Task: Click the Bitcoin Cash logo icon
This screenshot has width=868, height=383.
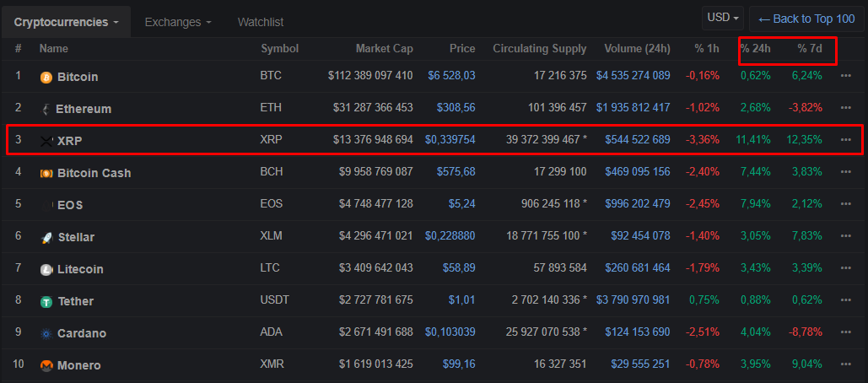Action: (46, 173)
